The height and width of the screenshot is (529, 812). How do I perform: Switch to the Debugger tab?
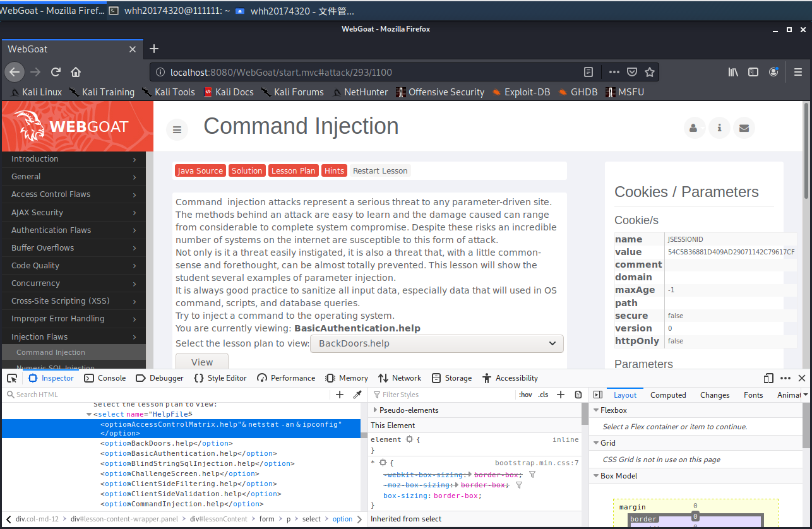click(160, 378)
